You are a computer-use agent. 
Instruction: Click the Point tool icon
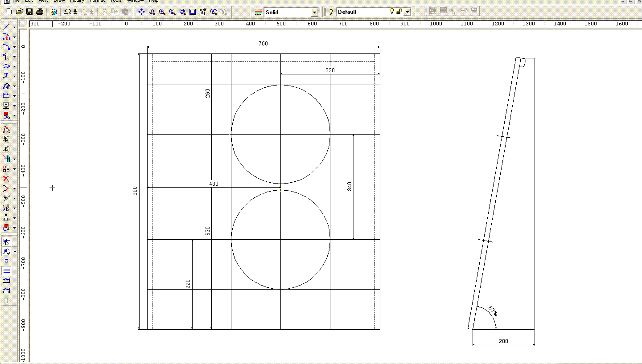coord(6,57)
